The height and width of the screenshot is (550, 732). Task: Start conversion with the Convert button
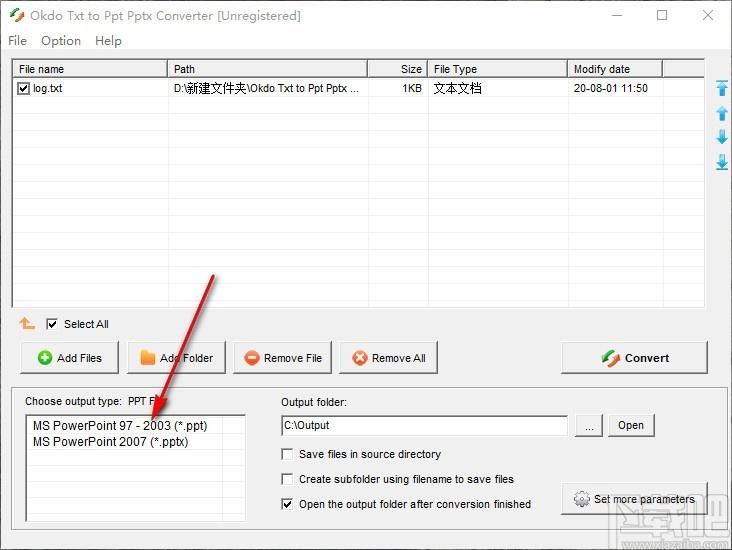pos(634,358)
